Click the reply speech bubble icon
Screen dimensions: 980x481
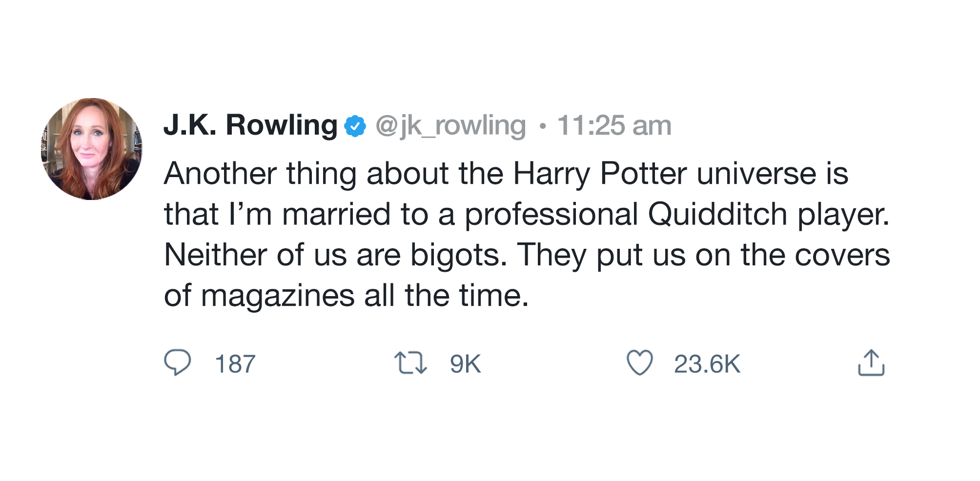click(177, 362)
